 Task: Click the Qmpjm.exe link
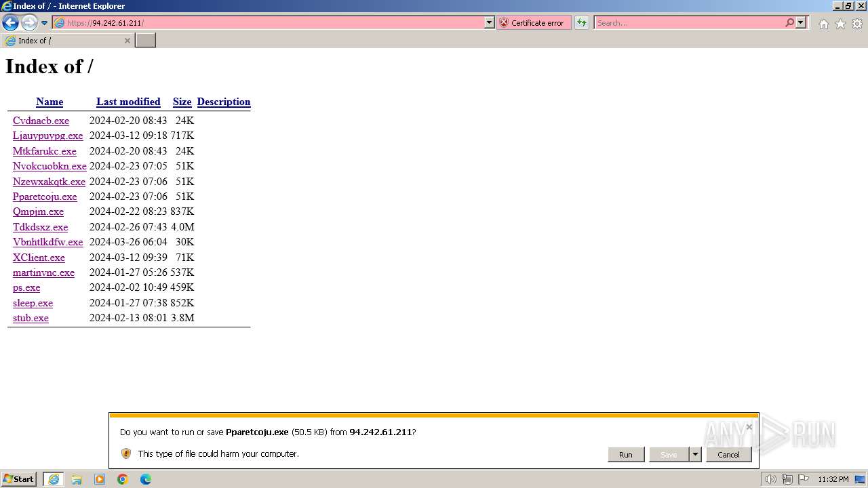click(x=38, y=211)
